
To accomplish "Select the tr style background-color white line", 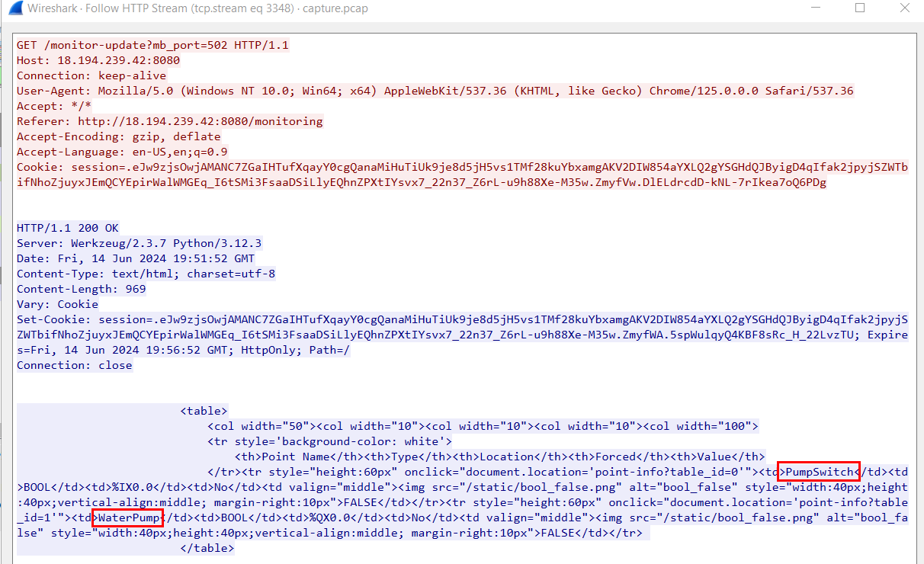I will pyautogui.click(x=330, y=441).
